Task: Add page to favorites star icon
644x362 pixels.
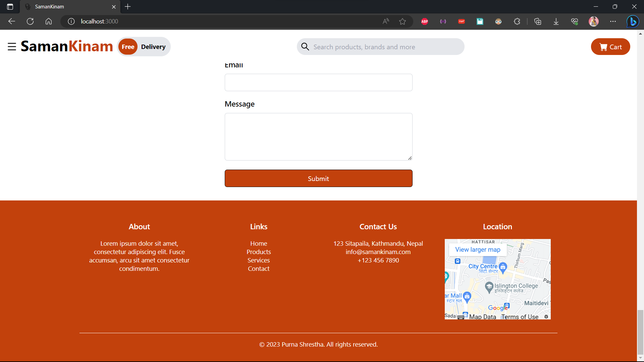Action: (402, 21)
